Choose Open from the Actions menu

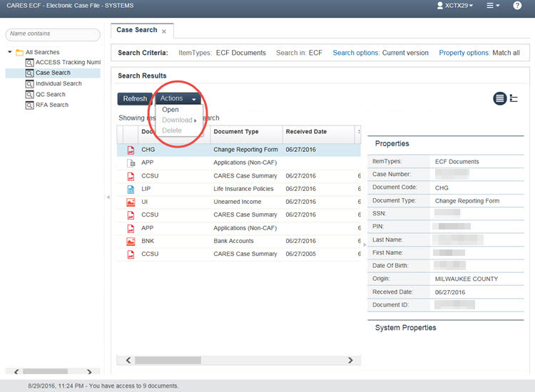tap(170, 110)
